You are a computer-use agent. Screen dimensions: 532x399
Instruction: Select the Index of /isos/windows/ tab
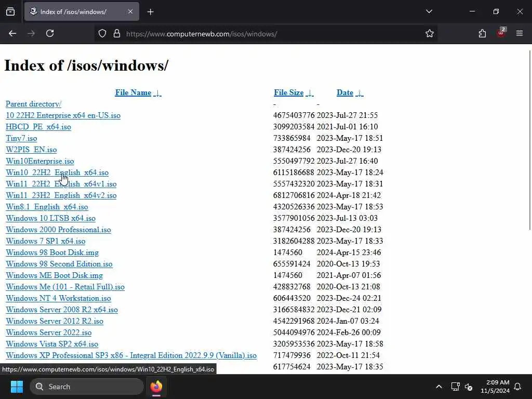click(82, 11)
